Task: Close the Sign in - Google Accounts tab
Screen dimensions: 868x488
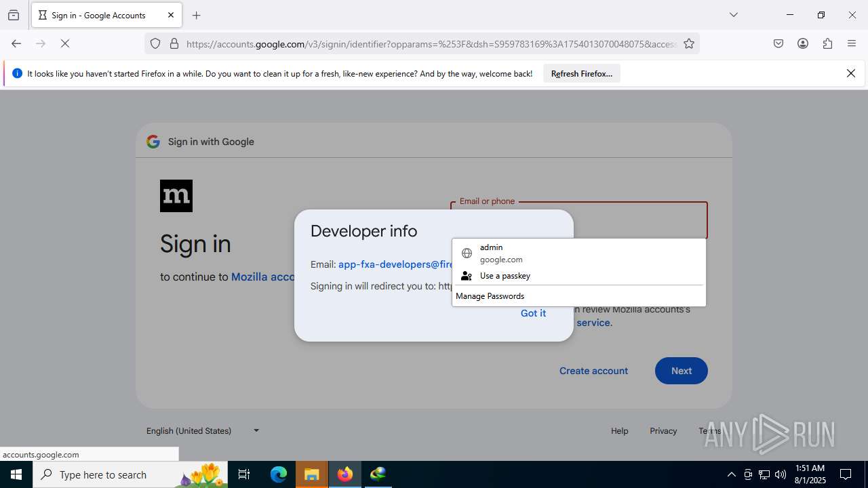Action: [x=171, y=15]
